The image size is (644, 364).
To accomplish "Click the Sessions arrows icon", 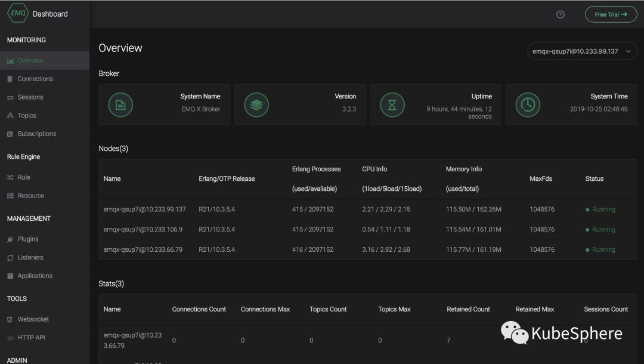I will point(10,97).
